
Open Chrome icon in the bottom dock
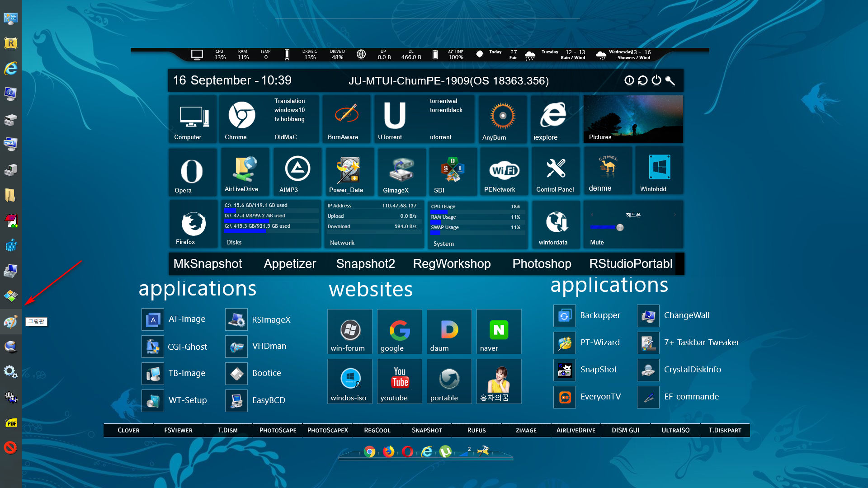(x=370, y=451)
